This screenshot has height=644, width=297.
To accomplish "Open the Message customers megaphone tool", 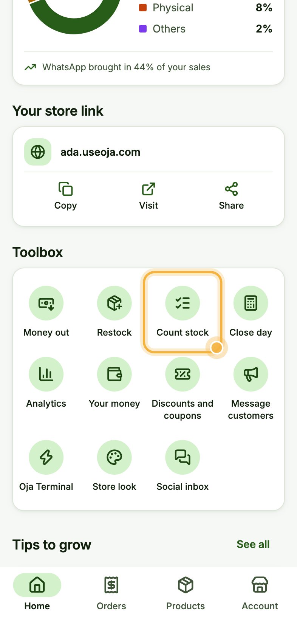I will click(x=251, y=389).
